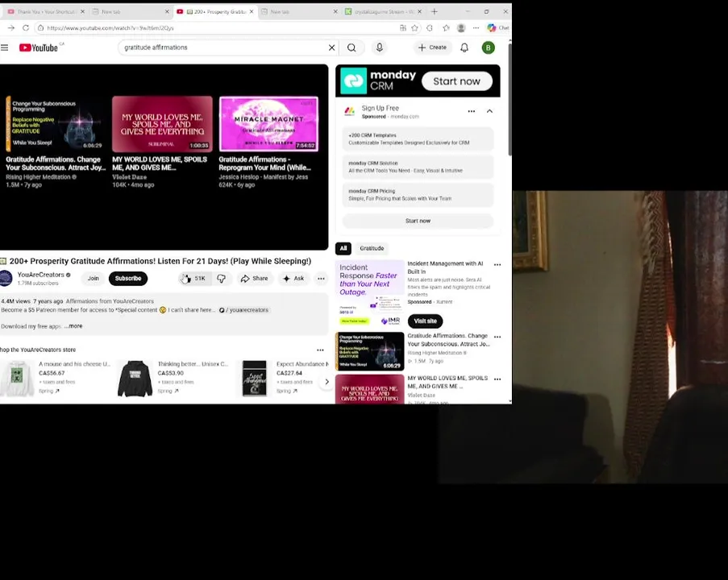Open the YouAreCreators channel avatar
728x580 pixels.
[6, 279]
